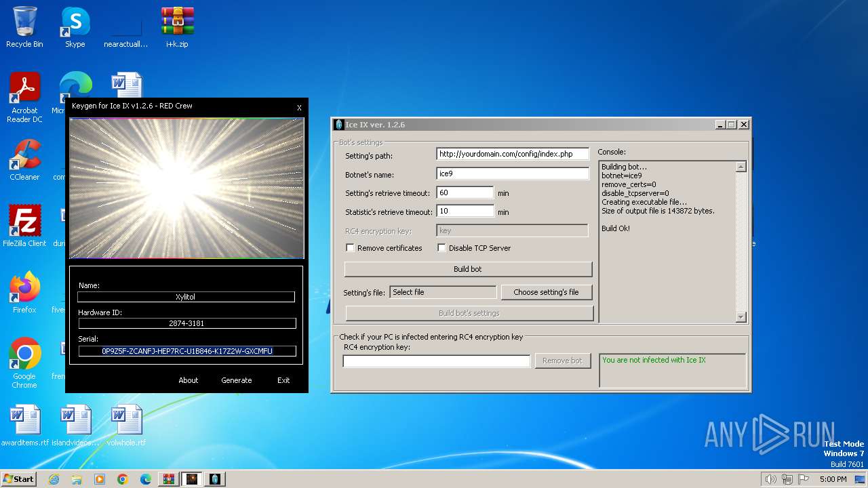Click the 'Build Ok!' console line
Viewport: 868px width, 488px height.
tap(616, 228)
